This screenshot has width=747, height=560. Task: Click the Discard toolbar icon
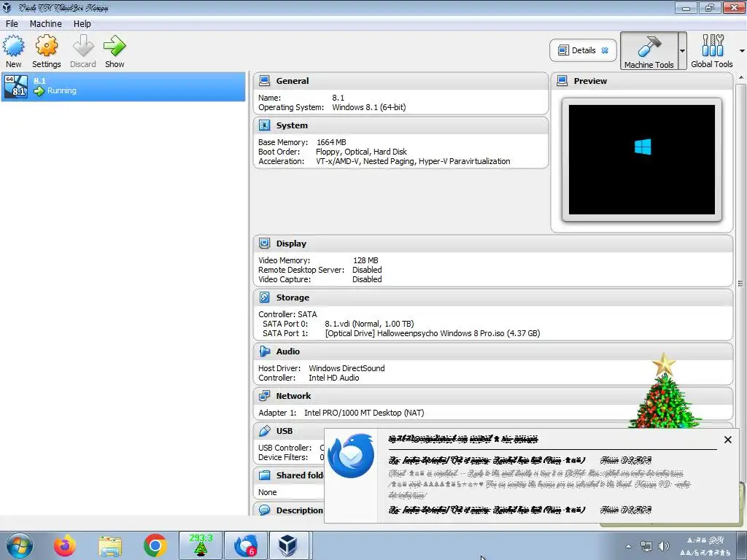pos(83,46)
